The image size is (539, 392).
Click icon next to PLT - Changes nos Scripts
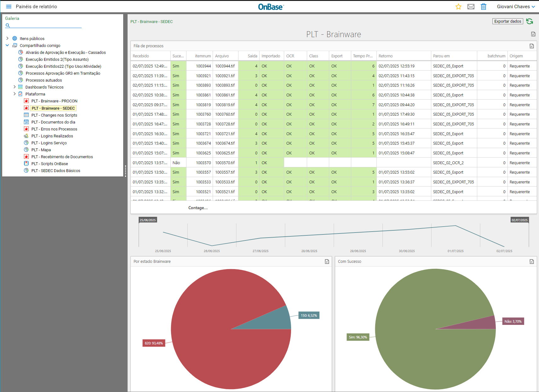(26, 115)
